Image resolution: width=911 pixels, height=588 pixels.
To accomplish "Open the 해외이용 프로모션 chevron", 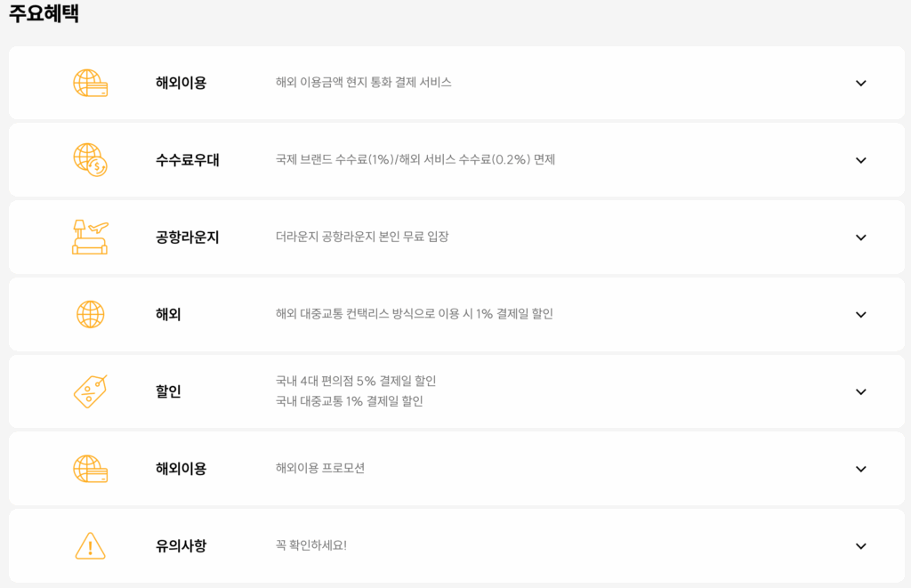I will point(861,469).
